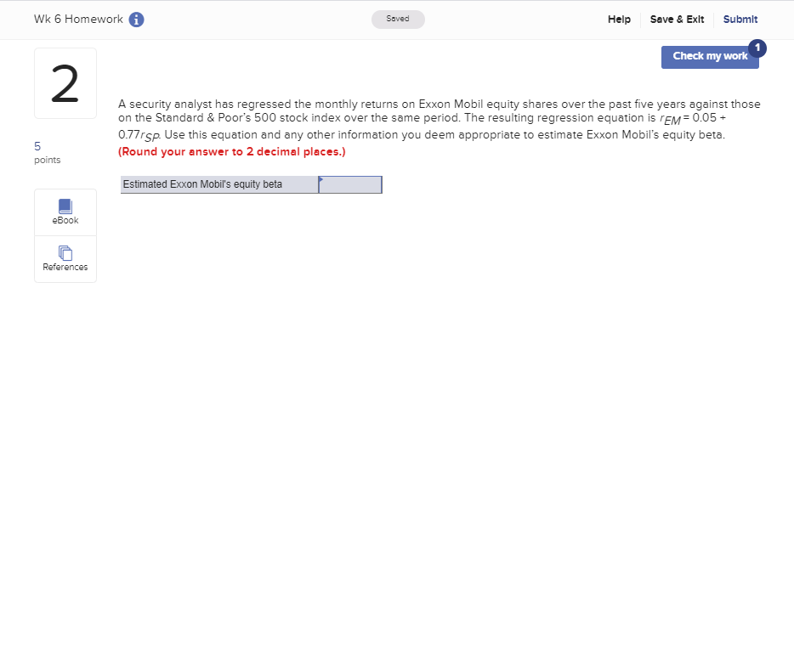Open the Help menu

point(619,20)
